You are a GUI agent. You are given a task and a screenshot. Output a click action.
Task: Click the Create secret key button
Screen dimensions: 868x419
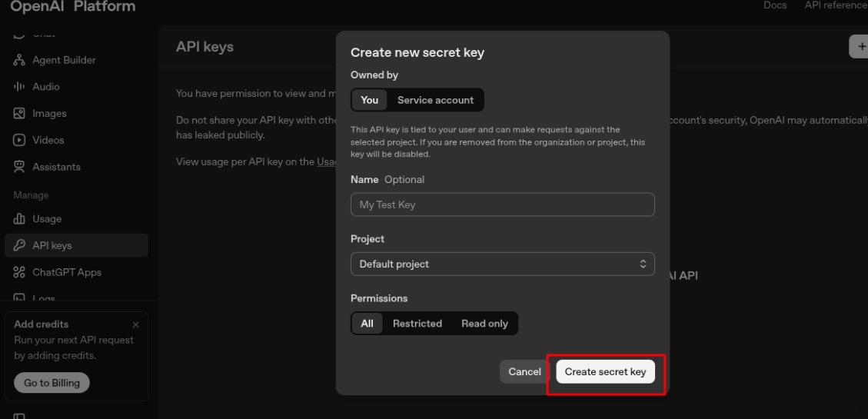(x=605, y=371)
